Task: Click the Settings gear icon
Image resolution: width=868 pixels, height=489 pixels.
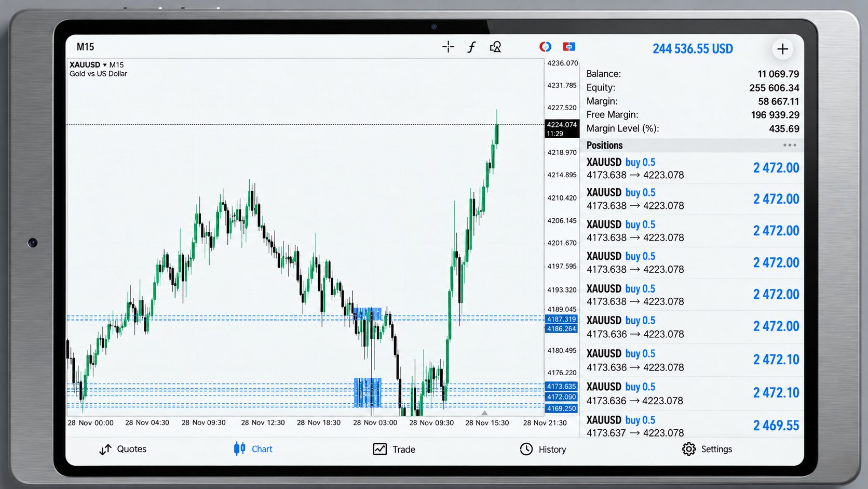Action: (689, 449)
